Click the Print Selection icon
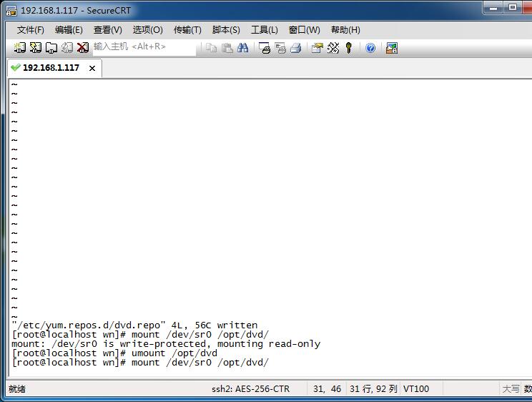Screen dimensions: 532x402 tap(280, 48)
